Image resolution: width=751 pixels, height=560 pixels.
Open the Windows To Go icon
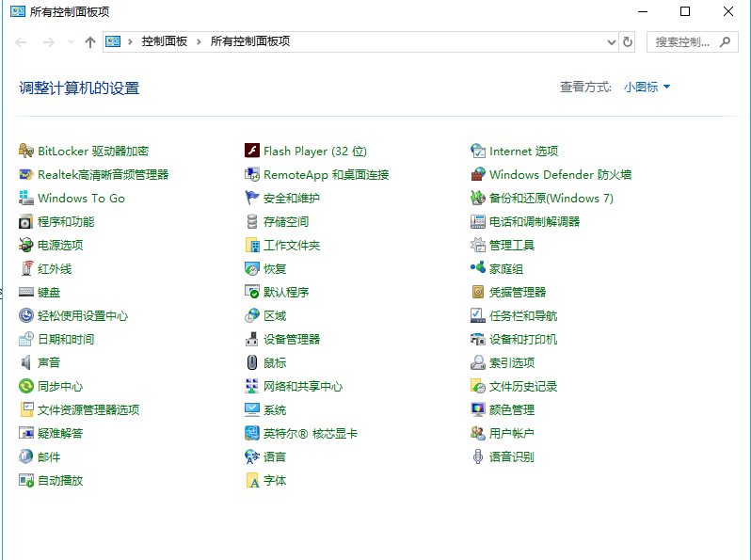tap(25, 198)
